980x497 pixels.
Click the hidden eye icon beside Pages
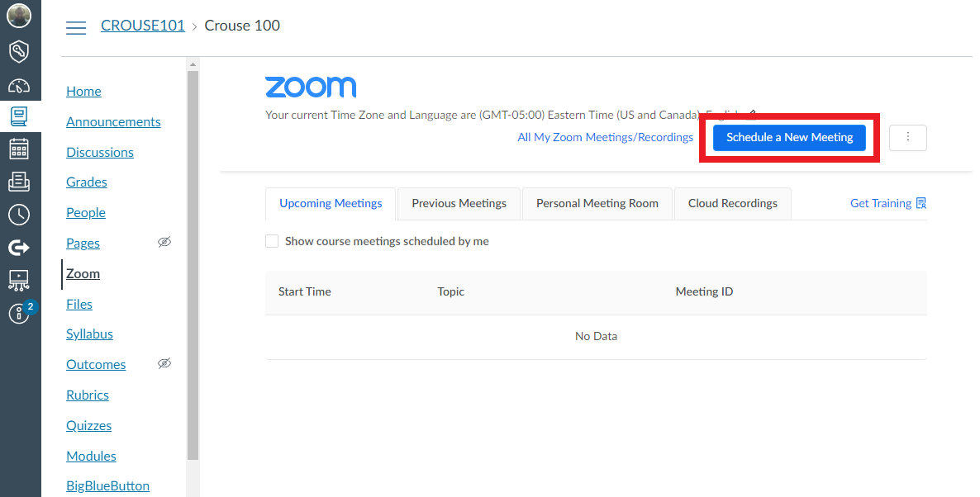pyautogui.click(x=164, y=242)
